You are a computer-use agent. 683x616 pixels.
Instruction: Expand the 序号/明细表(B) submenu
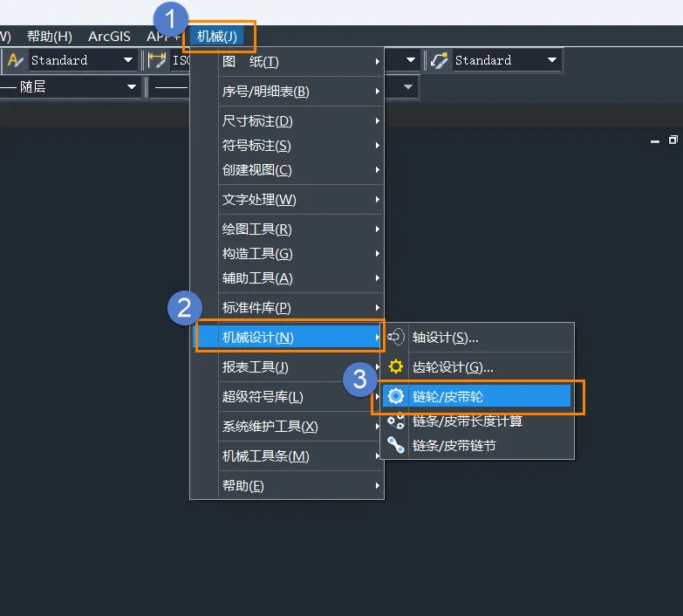301,91
